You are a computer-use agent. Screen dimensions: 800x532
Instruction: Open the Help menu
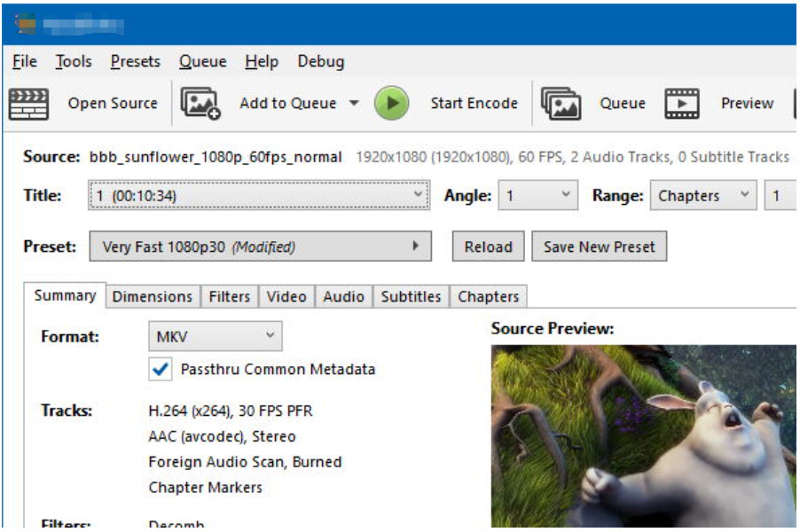262,61
